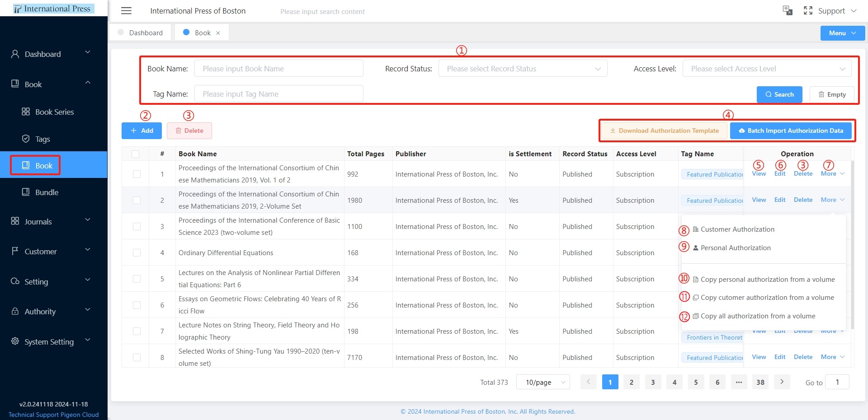This screenshot has width=868, height=420.
Task: Expand the Customer sidebar menu
Action: [x=53, y=251]
